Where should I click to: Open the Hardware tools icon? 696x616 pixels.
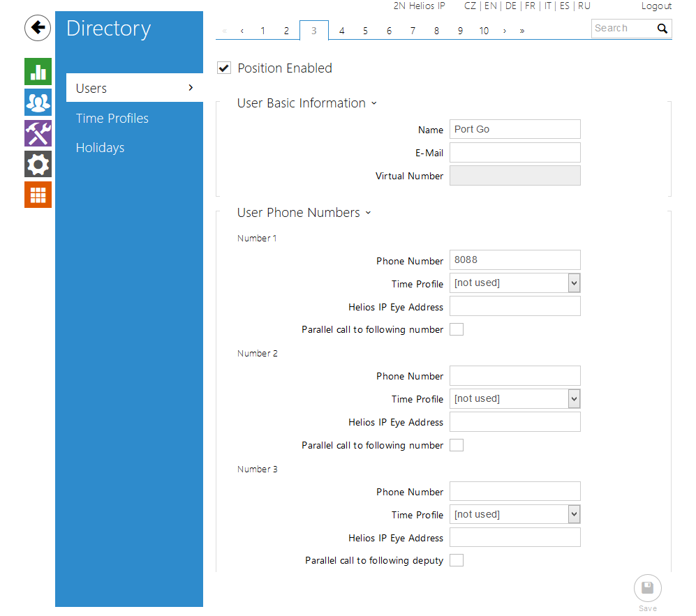(38, 133)
